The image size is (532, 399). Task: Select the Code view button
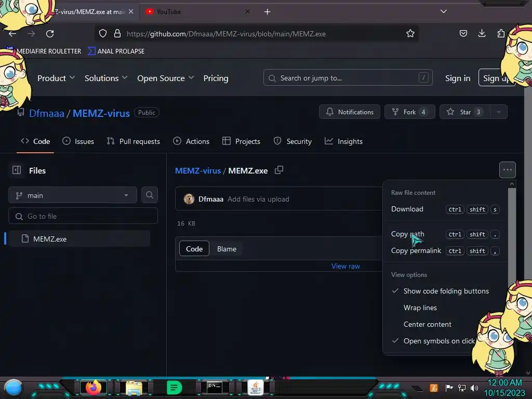pos(194,249)
